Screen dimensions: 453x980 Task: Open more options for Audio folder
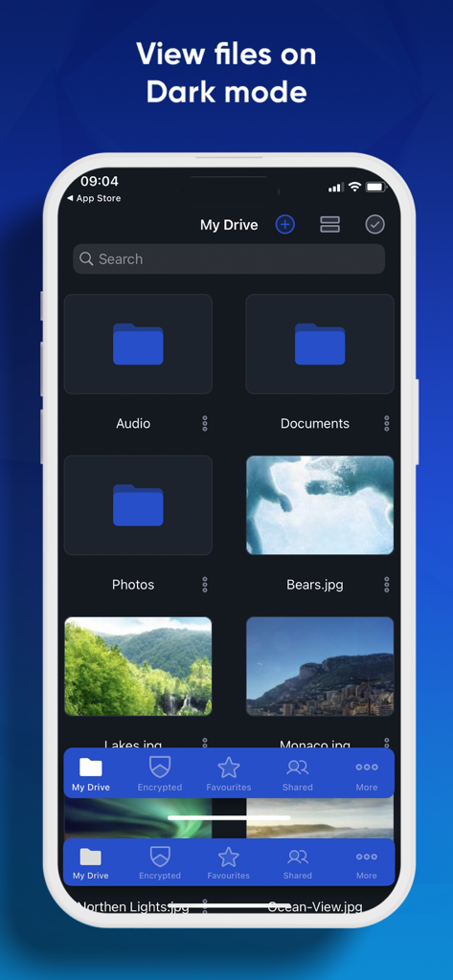point(205,423)
